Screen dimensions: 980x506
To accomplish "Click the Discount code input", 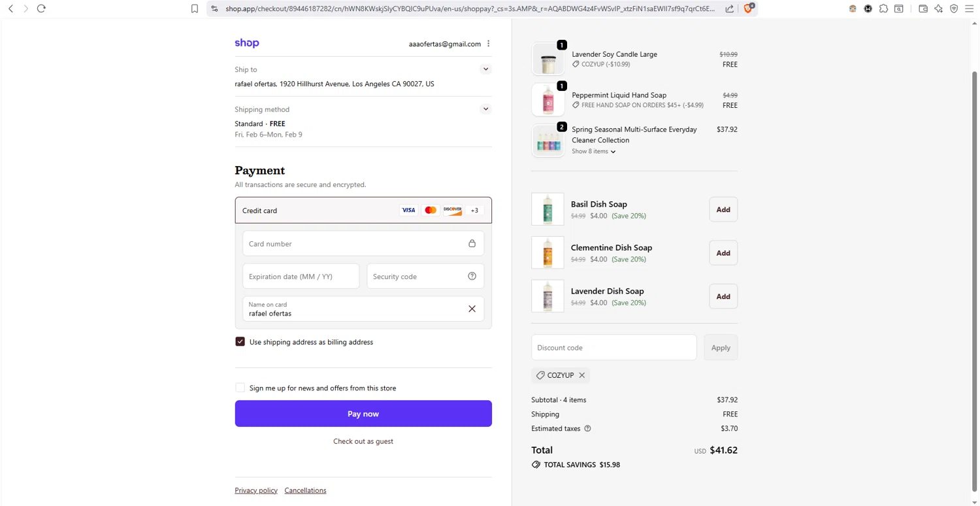I will coord(614,348).
